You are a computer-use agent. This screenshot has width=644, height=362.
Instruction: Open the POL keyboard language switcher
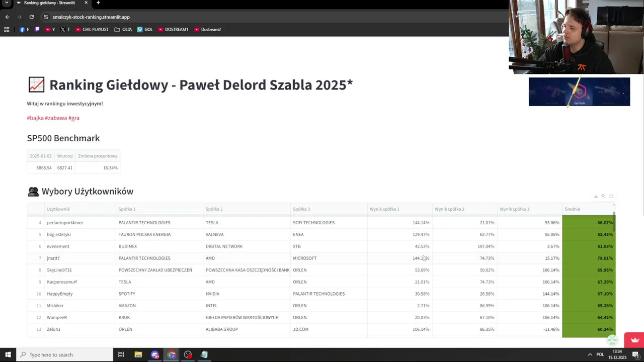coord(600,354)
